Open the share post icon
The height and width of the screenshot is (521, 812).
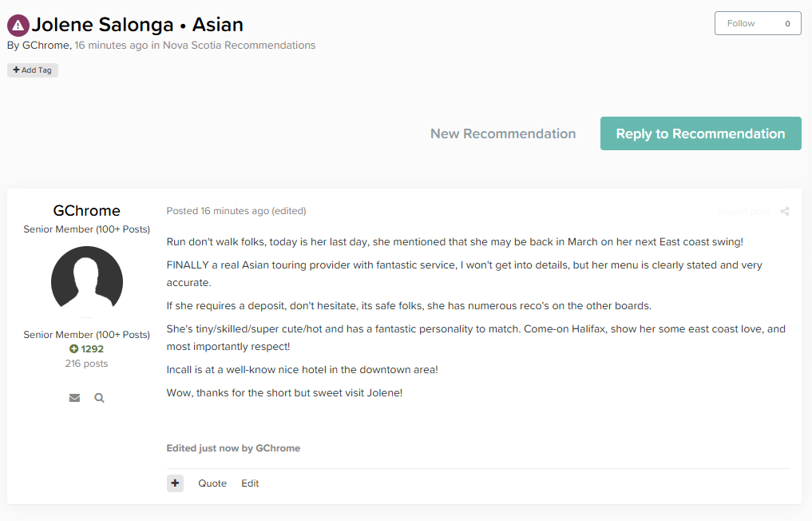[x=785, y=212]
